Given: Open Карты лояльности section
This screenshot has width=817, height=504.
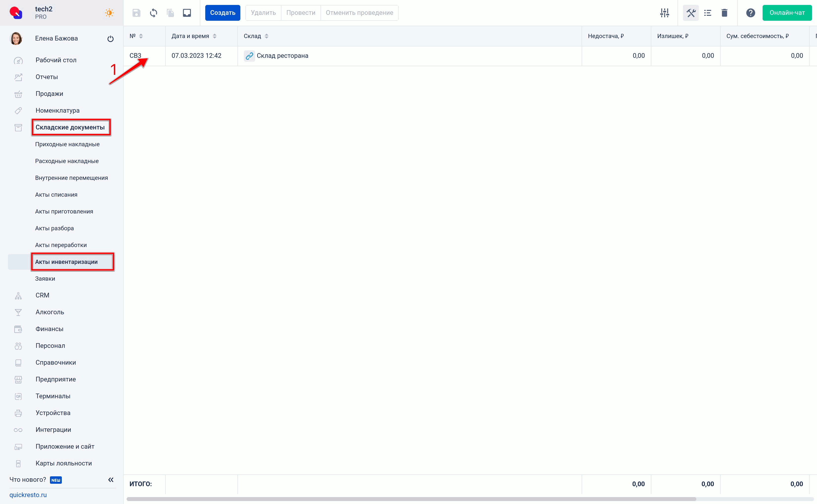Looking at the screenshot, I should (x=63, y=463).
